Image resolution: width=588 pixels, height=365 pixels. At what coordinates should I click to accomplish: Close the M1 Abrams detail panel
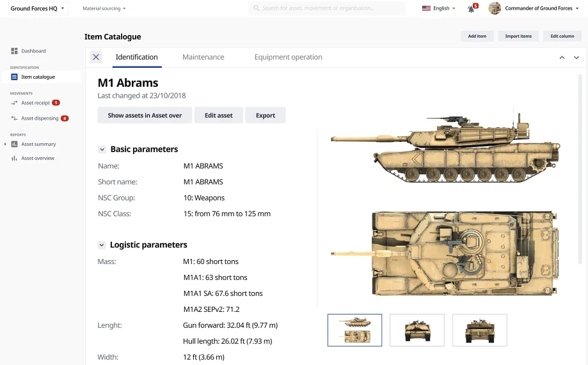click(96, 57)
